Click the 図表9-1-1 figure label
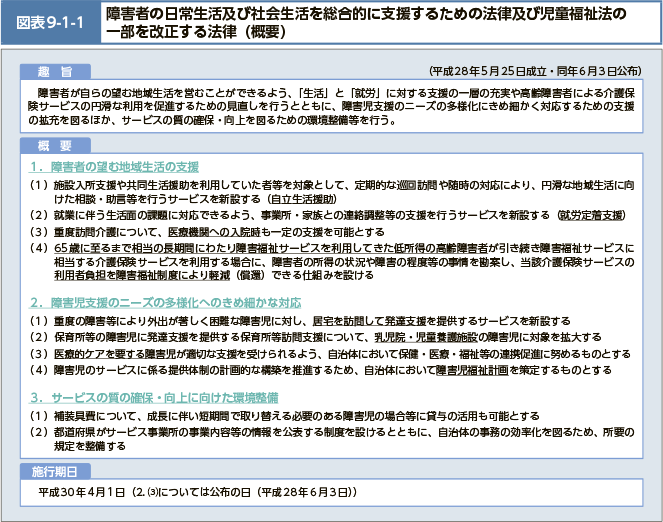This screenshot has height=522, width=663. point(48,22)
